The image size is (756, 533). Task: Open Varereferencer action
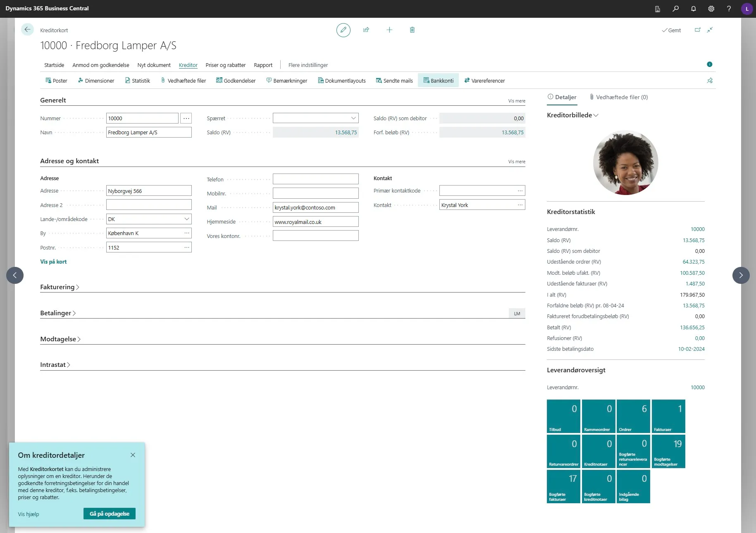(x=484, y=81)
